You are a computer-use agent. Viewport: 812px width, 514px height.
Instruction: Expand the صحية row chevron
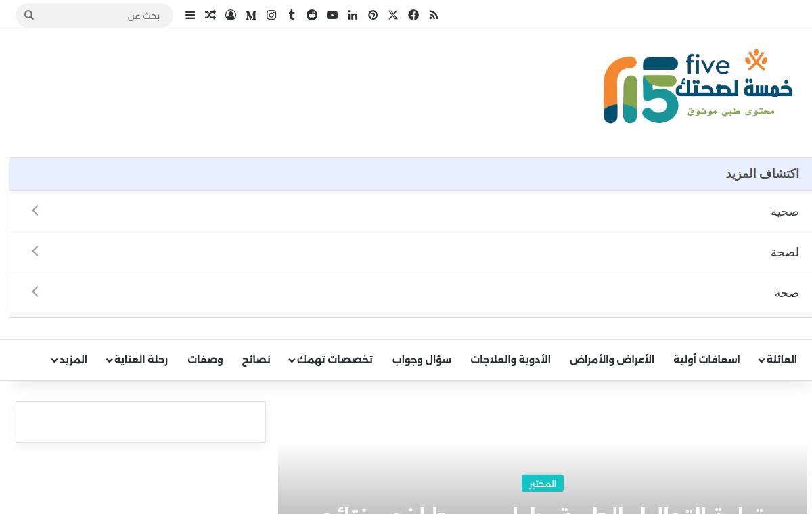click(x=35, y=210)
